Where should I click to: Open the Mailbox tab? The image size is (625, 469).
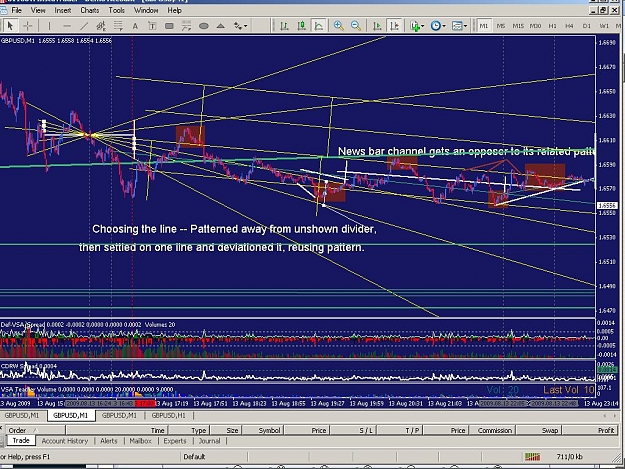point(140,441)
